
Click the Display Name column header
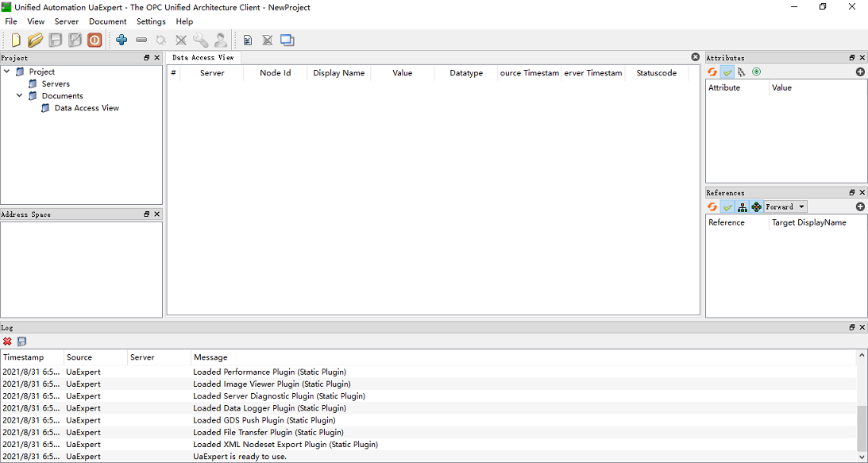(339, 73)
